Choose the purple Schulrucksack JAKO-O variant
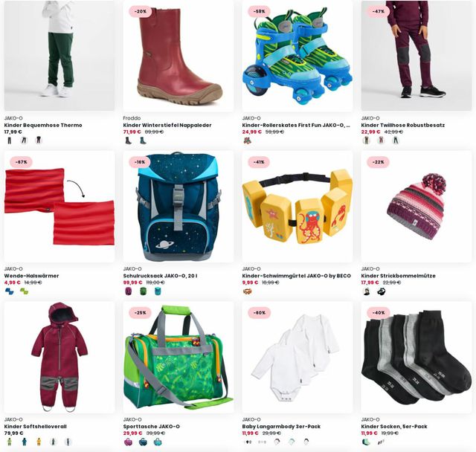The width and height of the screenshot is (476, 452). 129,291
